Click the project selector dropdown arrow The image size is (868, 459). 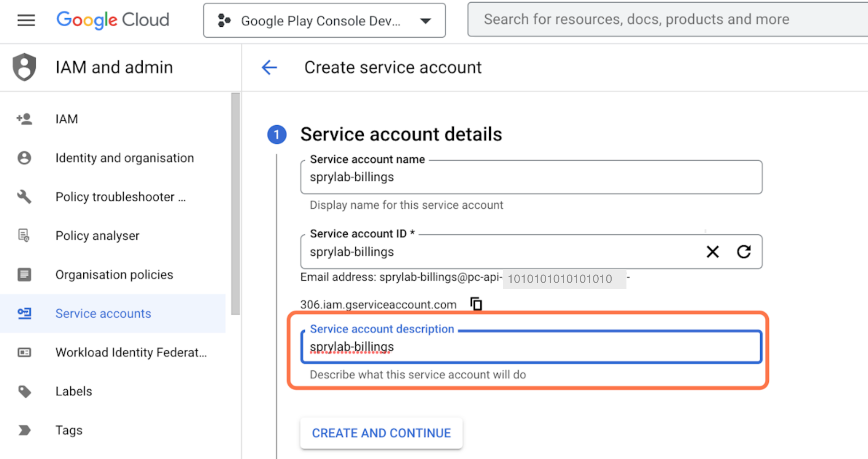coord(426,21)
